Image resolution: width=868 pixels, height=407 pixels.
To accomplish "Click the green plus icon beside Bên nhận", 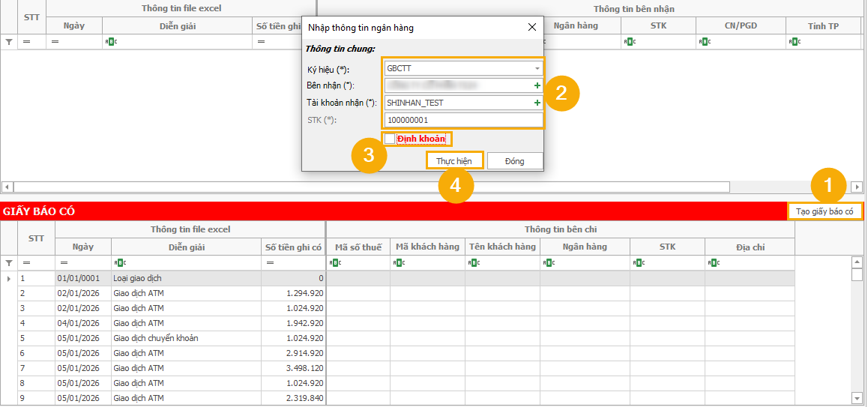I will point(537,86).
